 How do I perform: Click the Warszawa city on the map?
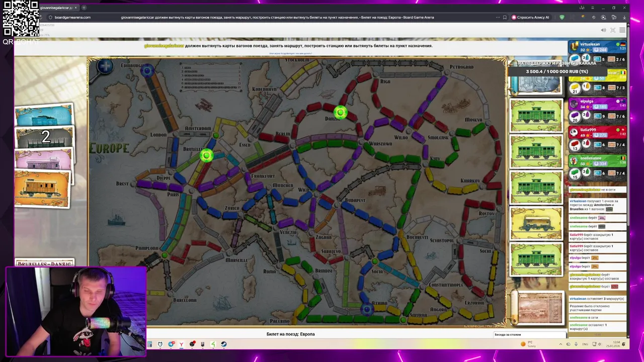(x=380, y=144)
